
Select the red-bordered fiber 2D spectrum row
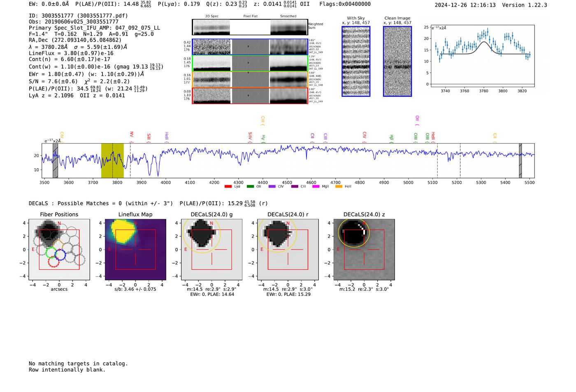(250, 95)
